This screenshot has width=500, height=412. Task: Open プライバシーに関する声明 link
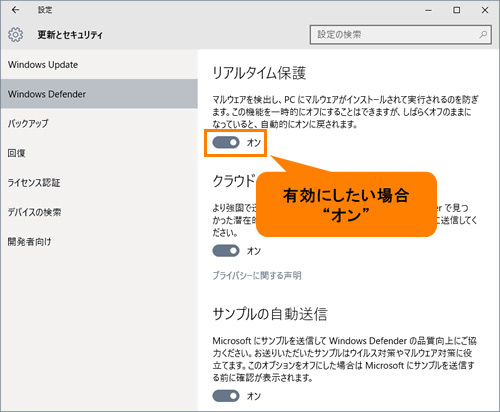coord(257,275)
